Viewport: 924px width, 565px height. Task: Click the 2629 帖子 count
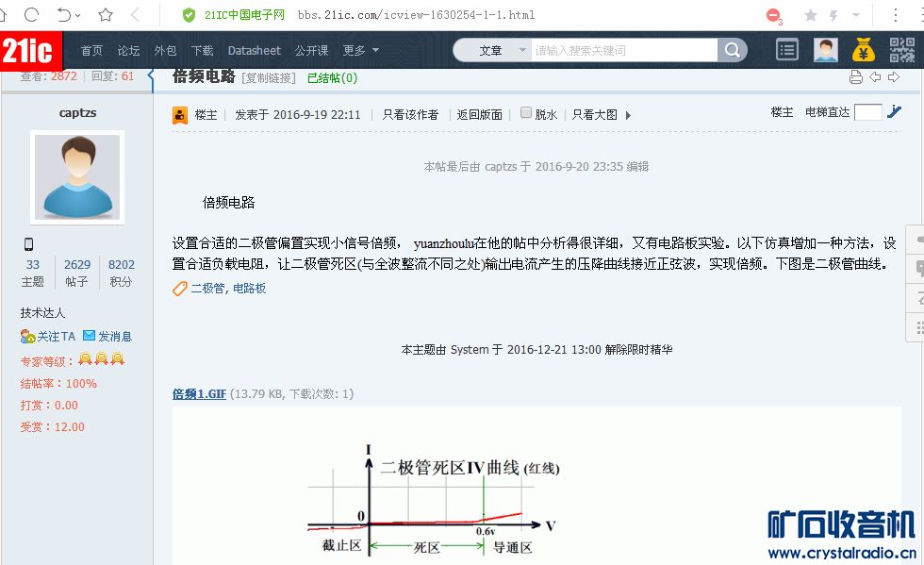coord(77,273)
